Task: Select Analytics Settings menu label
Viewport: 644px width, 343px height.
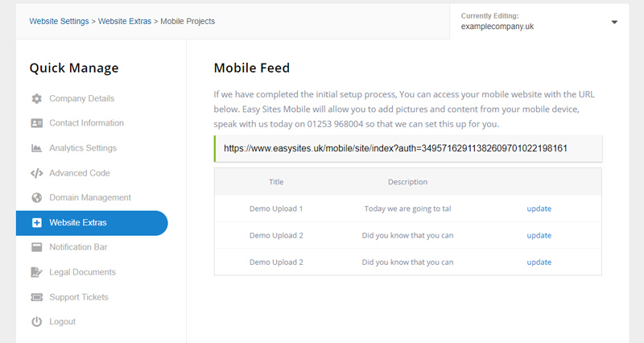Action: tap(83, 148)
